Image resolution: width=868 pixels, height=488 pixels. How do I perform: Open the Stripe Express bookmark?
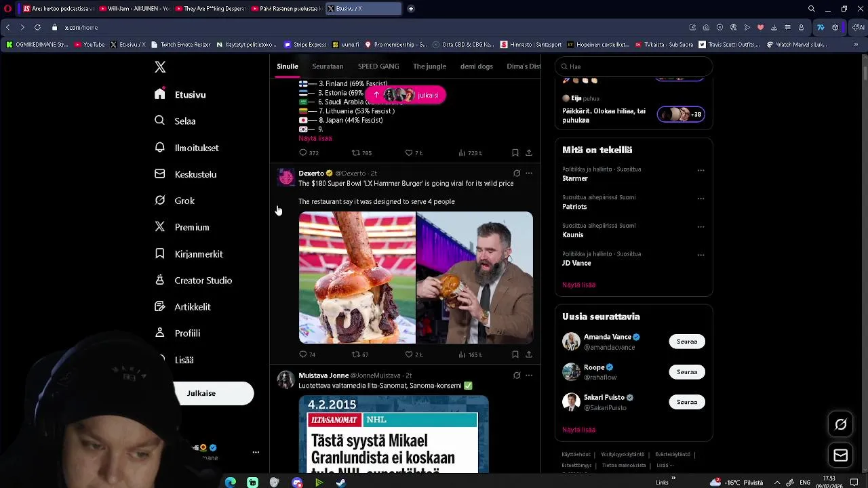305,45
